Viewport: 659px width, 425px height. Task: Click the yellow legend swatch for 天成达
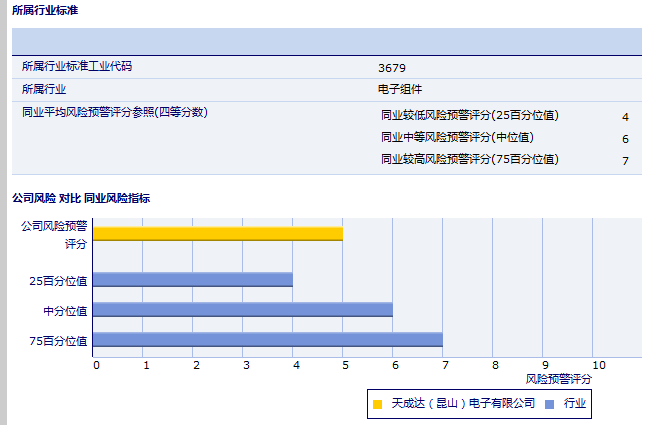pyautogui.click(x=377, y=404)
